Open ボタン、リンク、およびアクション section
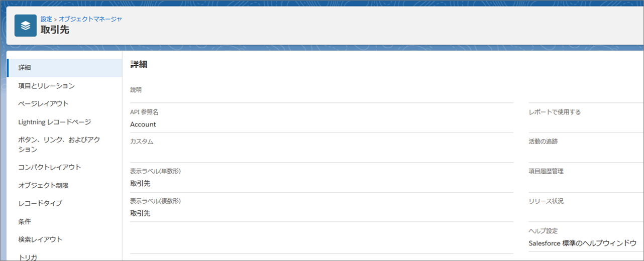The image size is (644, 261). (59, 144)
